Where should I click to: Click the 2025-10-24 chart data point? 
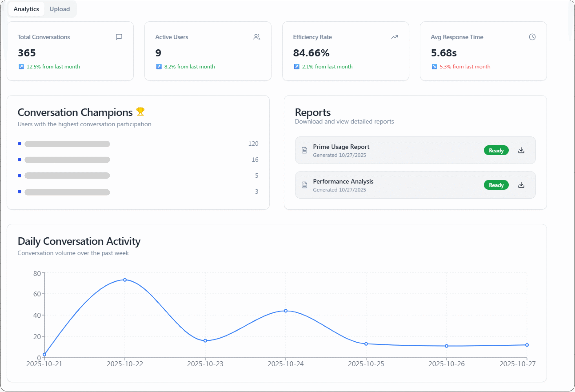pyautogui.click(x=285, y=311)
